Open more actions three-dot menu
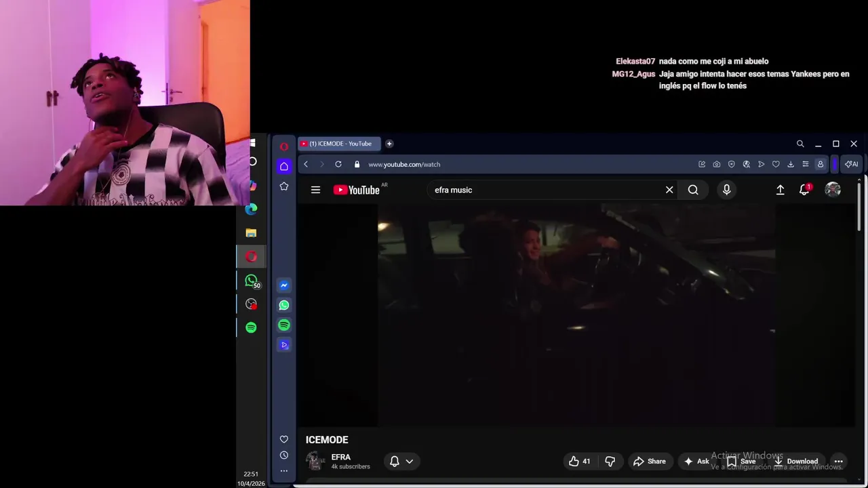Viewport: 868px width, 488px height. (838, 461)
